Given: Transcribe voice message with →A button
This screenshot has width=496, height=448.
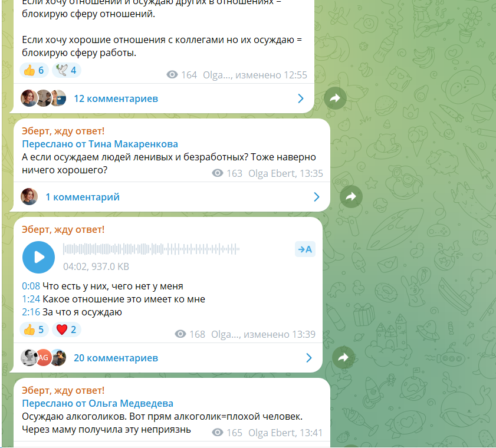Looking at the screenshot, I should coord(305,249).
